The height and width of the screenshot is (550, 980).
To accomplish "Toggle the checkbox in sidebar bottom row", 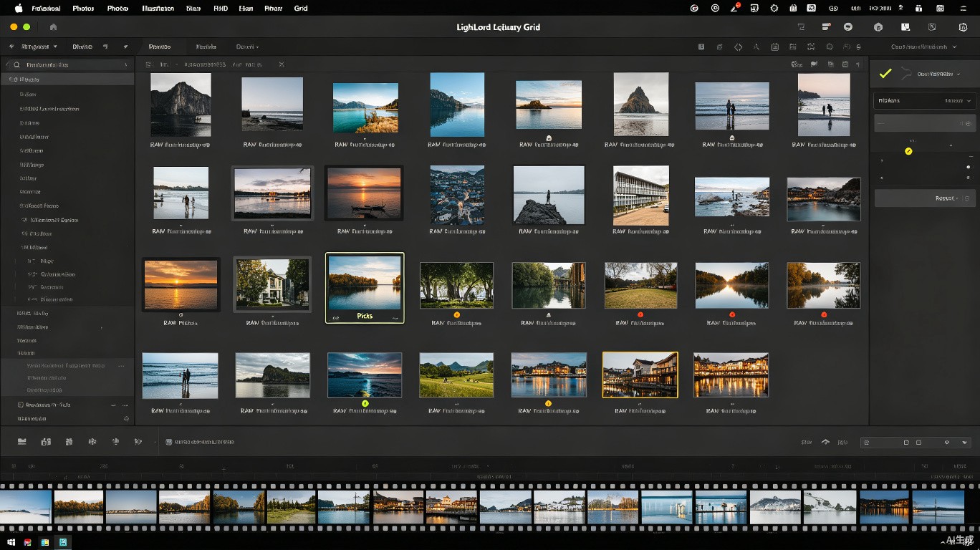I will tap(20, 405).
